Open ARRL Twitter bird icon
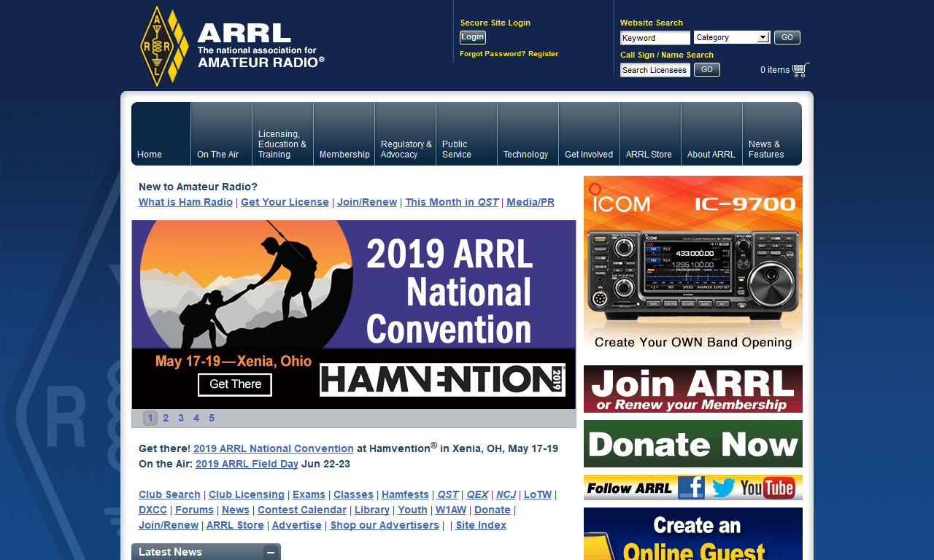The image size is (934, 560). click(723, 487)
